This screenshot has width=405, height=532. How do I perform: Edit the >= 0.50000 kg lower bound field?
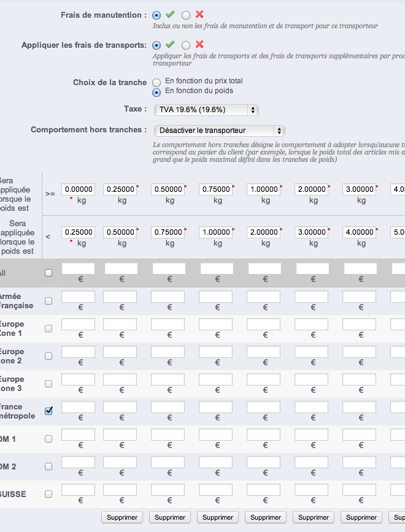pos(168,189)
